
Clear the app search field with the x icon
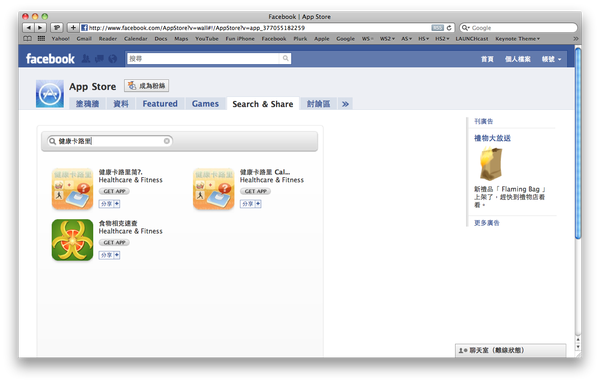[167, 141]
